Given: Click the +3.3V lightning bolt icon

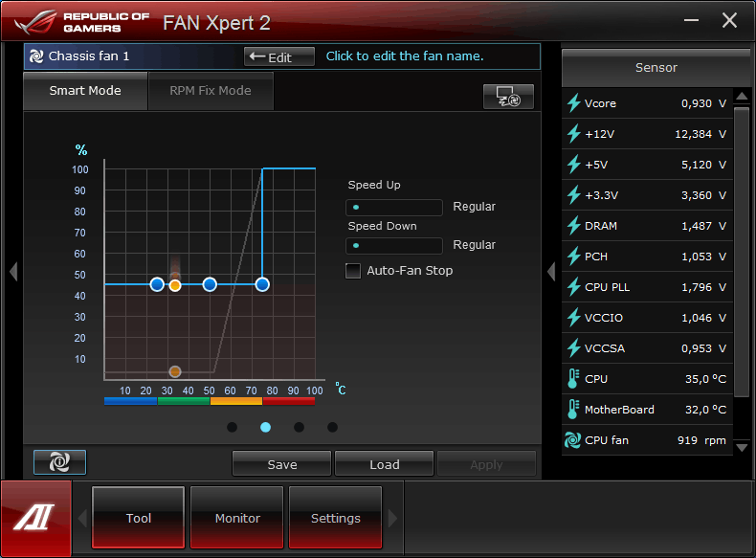Looking at the screenshot, I should (x=574, y=195).
